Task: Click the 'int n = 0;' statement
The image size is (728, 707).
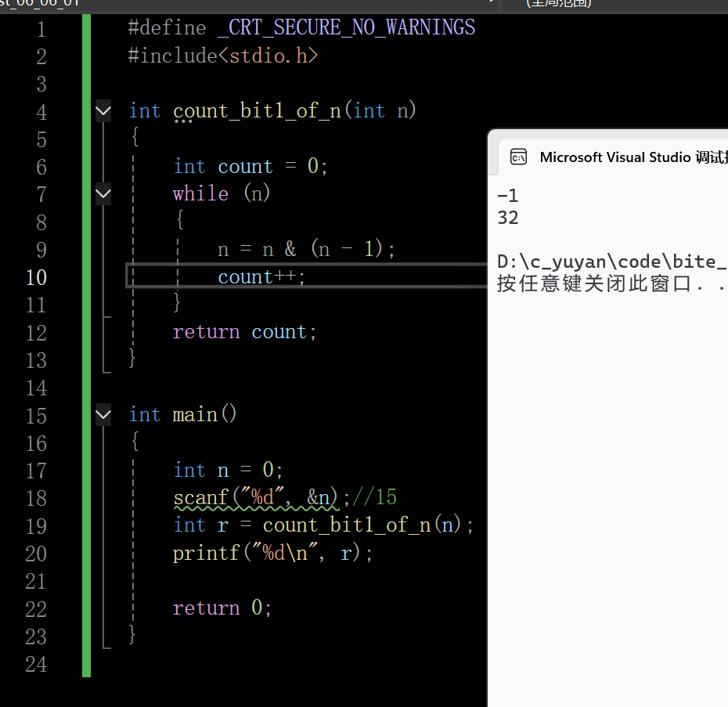Action: (x=228, y=470)
